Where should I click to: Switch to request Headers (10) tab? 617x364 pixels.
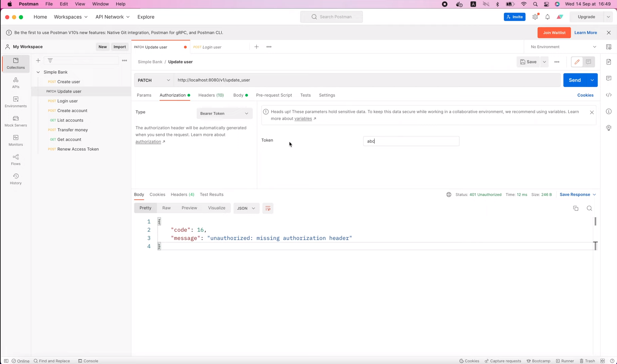click(211, 95)
